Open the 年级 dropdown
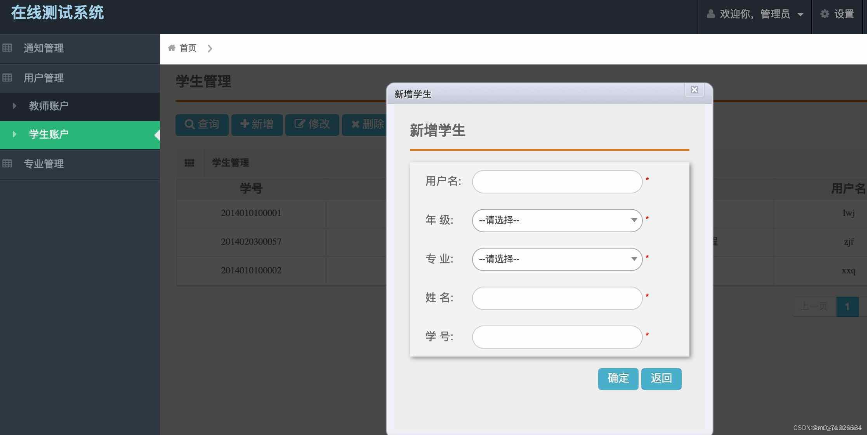The image size is (868, 435). point(557,221)
